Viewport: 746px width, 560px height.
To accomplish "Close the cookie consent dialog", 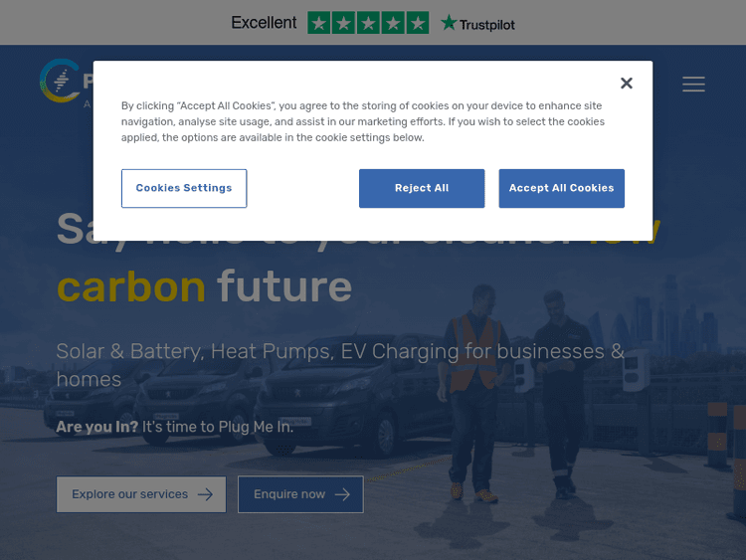I will pos(626,84).
